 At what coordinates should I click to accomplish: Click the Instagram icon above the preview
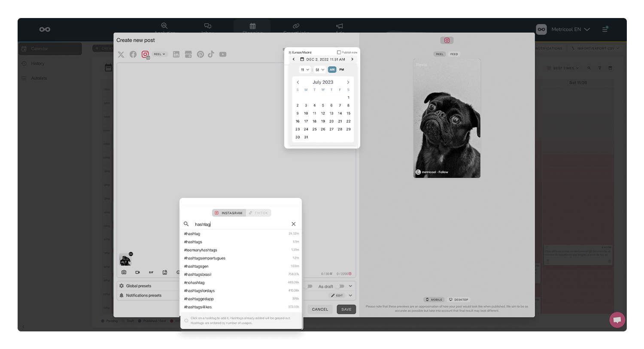point(447,40)
